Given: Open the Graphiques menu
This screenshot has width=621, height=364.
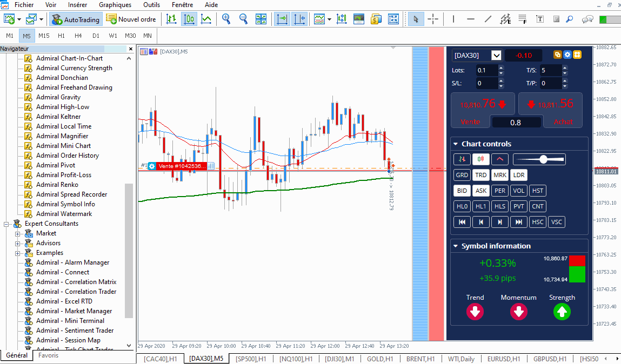Looking at the screenshot, I should click(115, 5).
